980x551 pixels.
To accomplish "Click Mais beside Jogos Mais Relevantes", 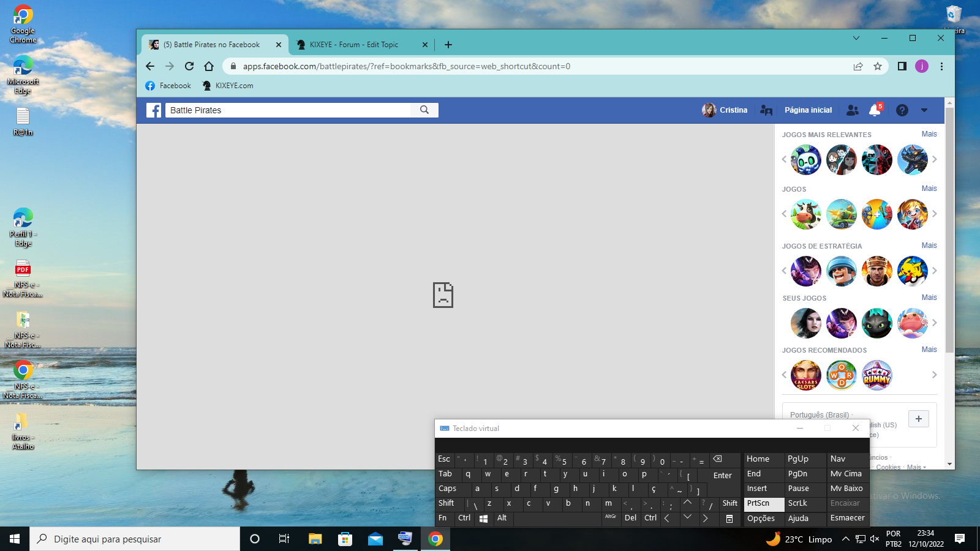I will tap(929, 134).
